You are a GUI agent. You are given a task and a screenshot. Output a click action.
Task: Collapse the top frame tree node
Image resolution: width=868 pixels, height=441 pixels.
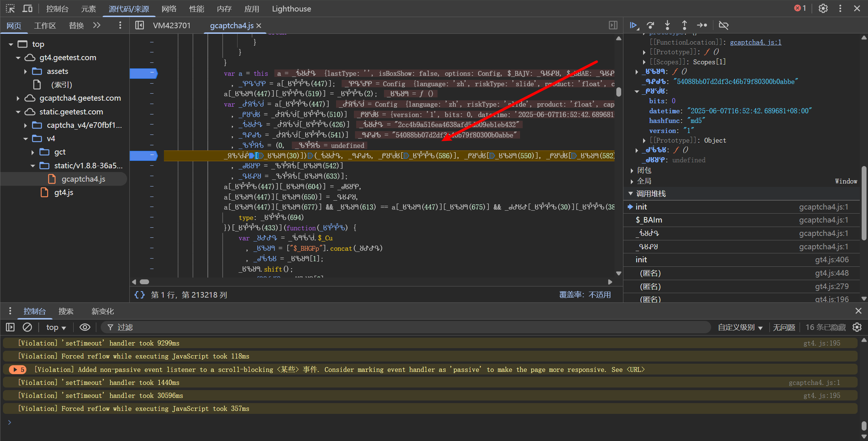(x=11, y=44)
